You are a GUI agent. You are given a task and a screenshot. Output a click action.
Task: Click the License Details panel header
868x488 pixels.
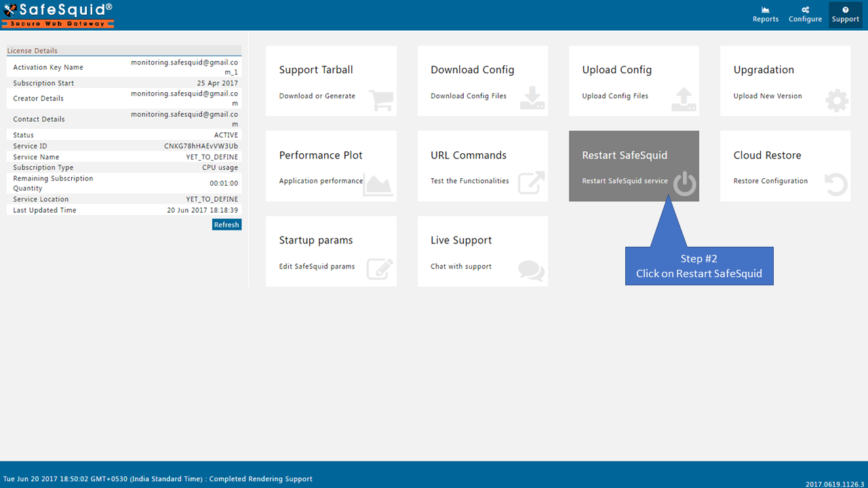pos(124,51)
